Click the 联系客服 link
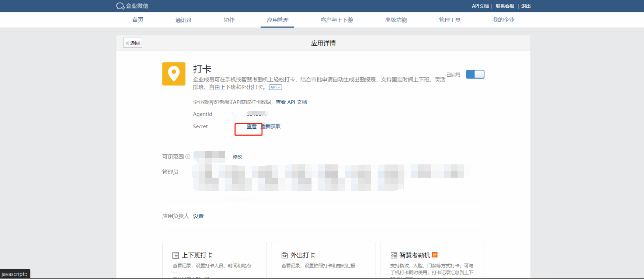 click(x=505, y=6)
